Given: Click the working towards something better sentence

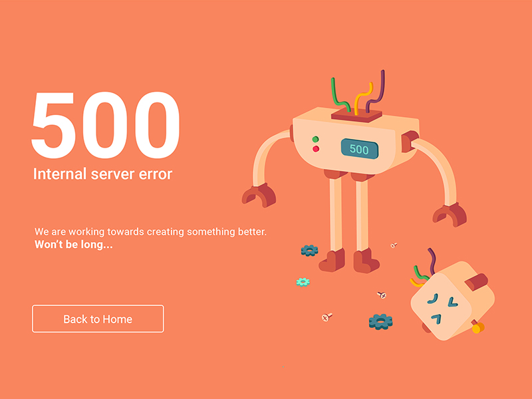Looking at the screenshot, I should coord(150,231).
